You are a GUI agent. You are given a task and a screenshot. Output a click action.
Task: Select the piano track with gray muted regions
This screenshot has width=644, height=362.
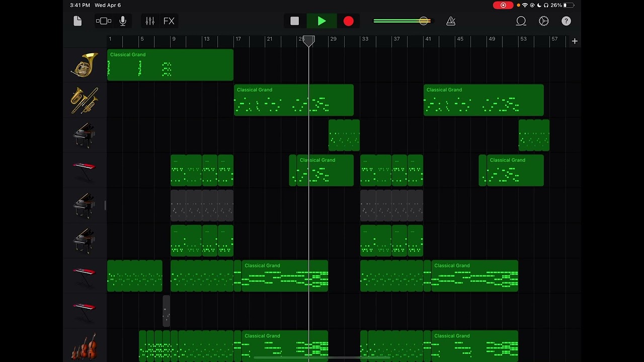click(85, 206)
